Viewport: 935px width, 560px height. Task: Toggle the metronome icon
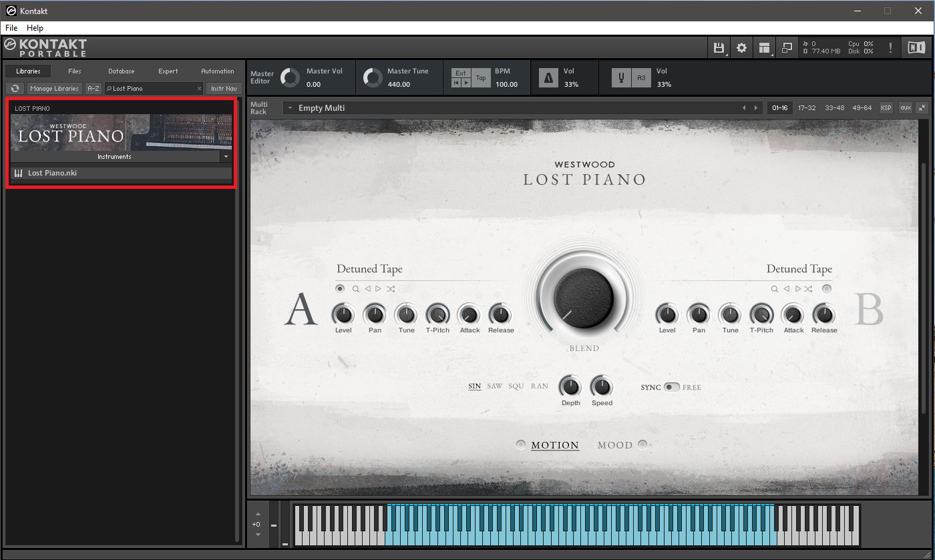pos(549,78)
